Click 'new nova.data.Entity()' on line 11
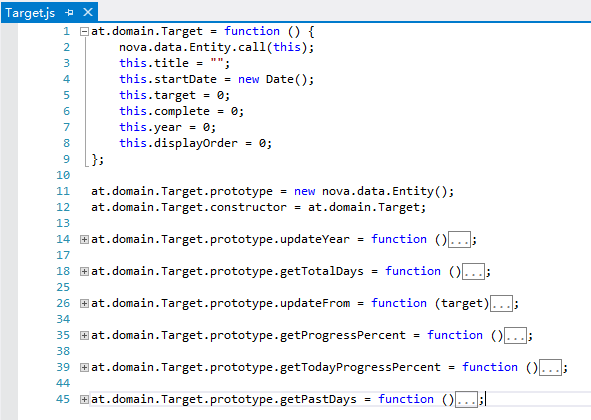 pyautogui.click(x=371, y=192)
